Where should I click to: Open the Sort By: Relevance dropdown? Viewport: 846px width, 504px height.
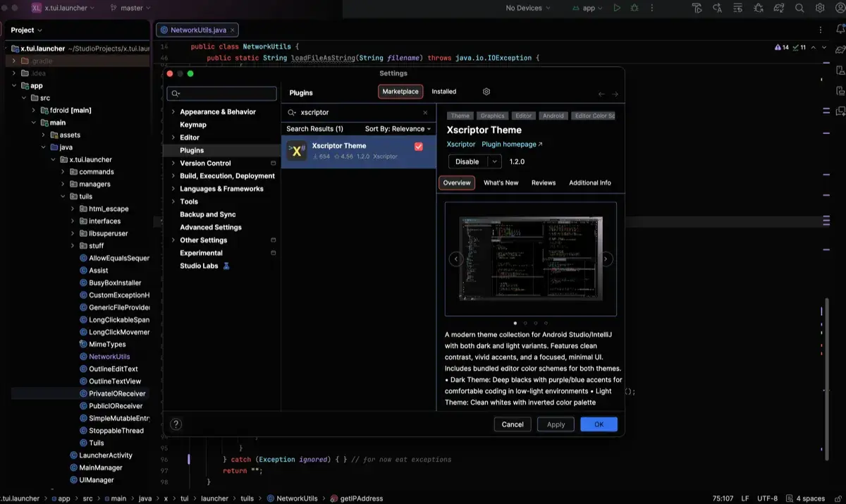(398, 129)
